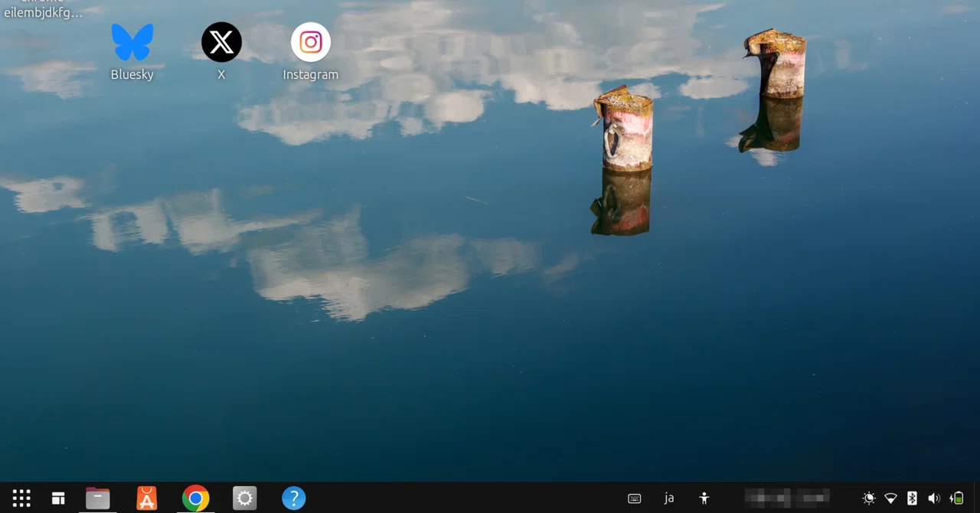Open the Files manager from taskbar
Viewport: 980px width, 513px height.
98,498
